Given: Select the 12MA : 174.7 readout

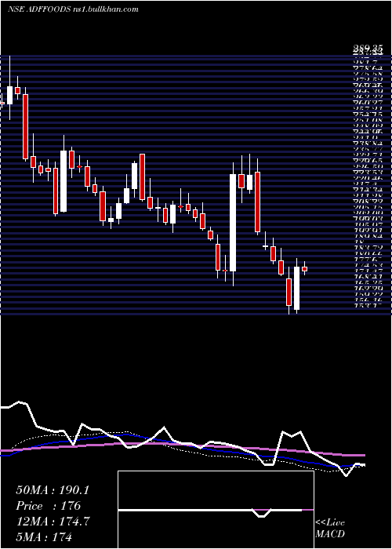Looking at the screenshot, I should click(53, 521).
